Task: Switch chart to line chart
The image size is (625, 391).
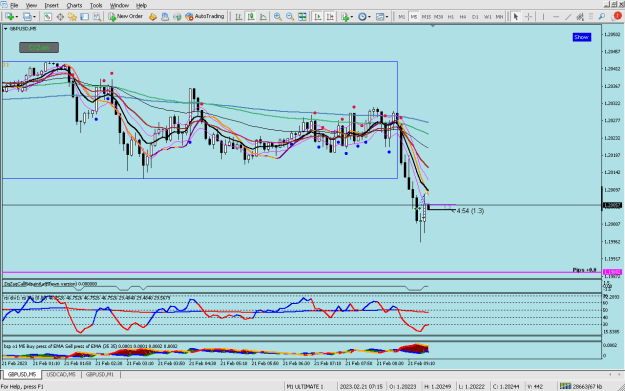Action: [263, 17]
